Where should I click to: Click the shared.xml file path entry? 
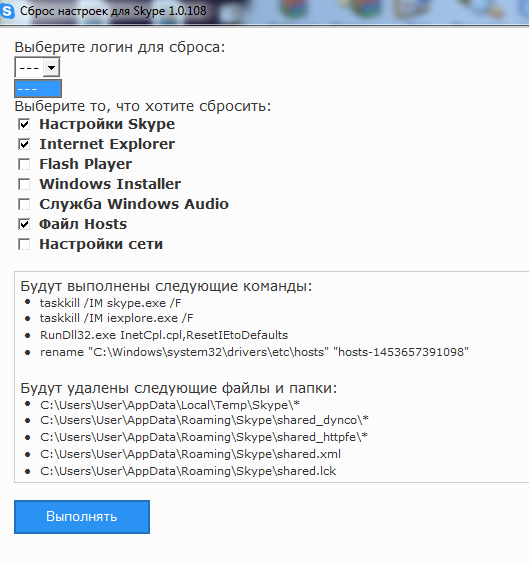190,454
